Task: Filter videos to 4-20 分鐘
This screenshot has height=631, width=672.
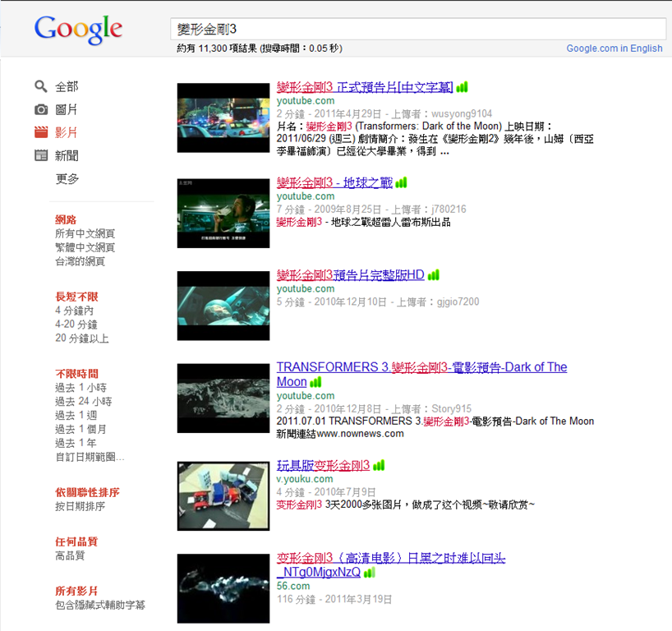Action: [x=76, y=325]
